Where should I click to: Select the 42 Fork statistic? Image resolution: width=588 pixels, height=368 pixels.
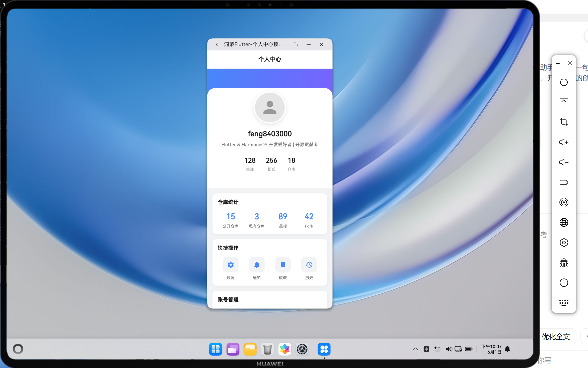point(309,220)
